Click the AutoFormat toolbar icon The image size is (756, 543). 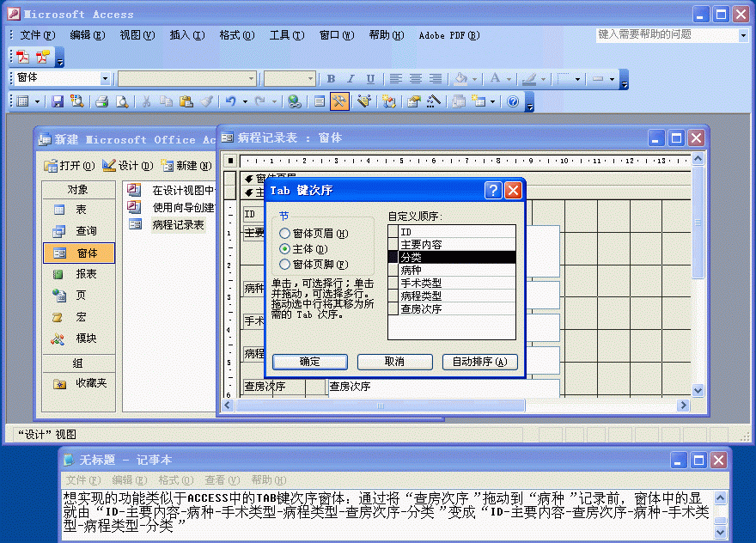point(364,101)
